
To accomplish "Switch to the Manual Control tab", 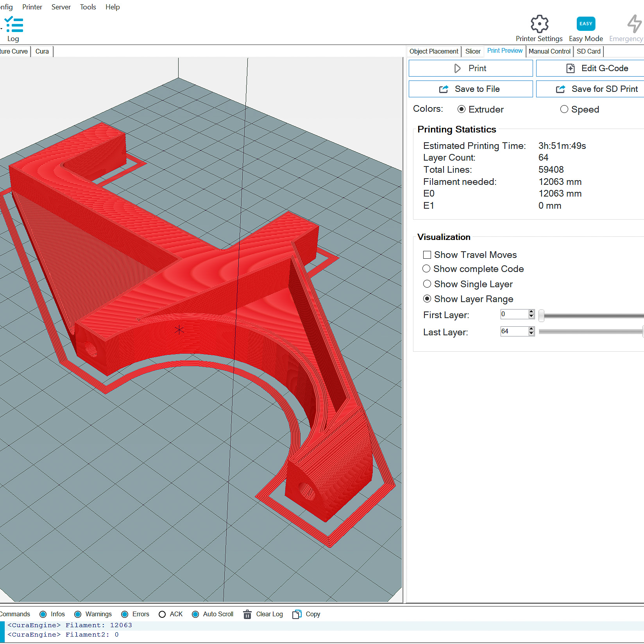I will coord(549,51).
